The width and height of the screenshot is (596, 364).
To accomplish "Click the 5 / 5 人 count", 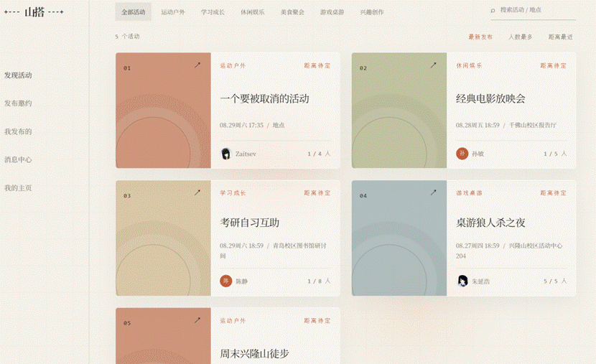I will [555, 281].
